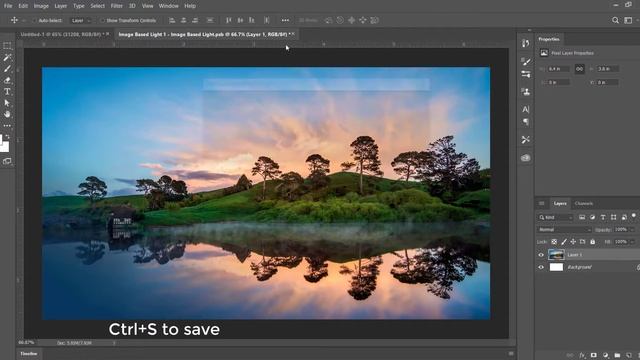Toggle the pixel layer filter icon
This screenshot has width=640, height=360.
[x=582, y=218]
